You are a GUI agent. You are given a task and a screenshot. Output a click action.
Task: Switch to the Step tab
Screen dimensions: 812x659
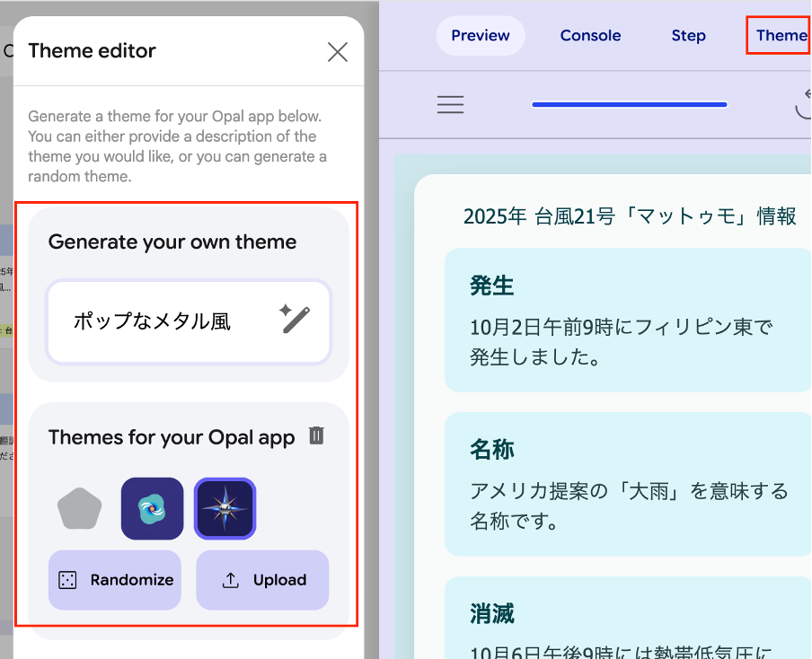688,36
